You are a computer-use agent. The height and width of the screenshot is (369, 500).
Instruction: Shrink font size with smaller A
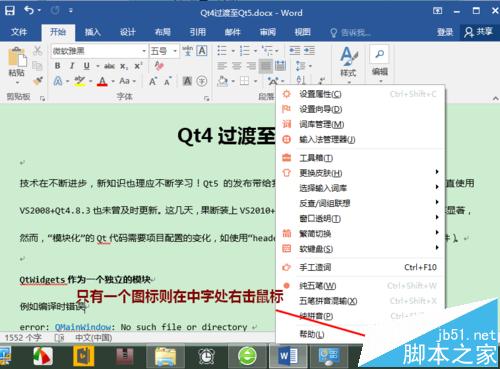click(x=167, y=81)
